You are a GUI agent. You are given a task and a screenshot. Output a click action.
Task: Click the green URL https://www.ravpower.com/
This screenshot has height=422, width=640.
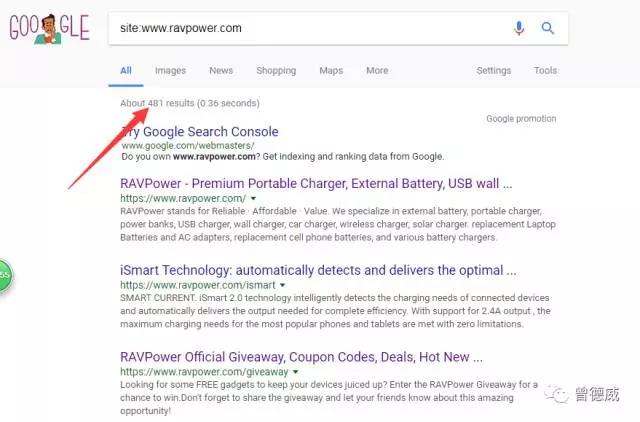pos(183,198)
